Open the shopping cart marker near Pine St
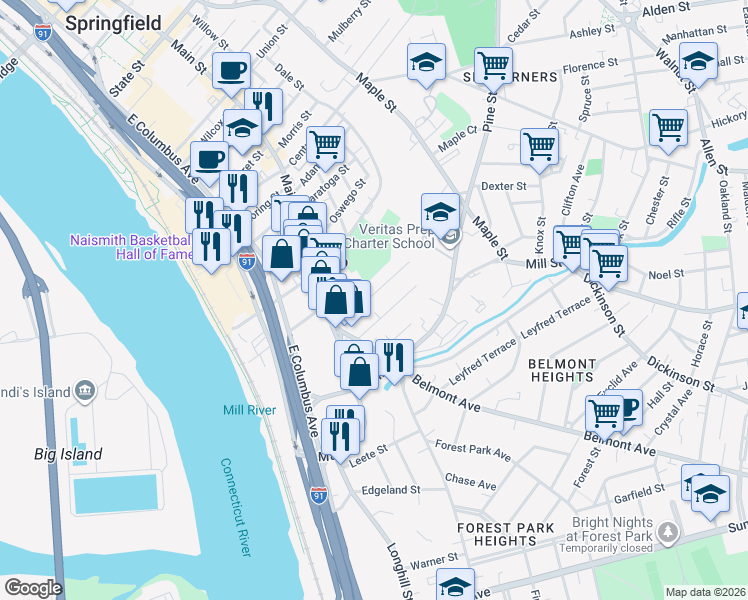The width and height of the screenshot is (748, 600). click(494, 66)
